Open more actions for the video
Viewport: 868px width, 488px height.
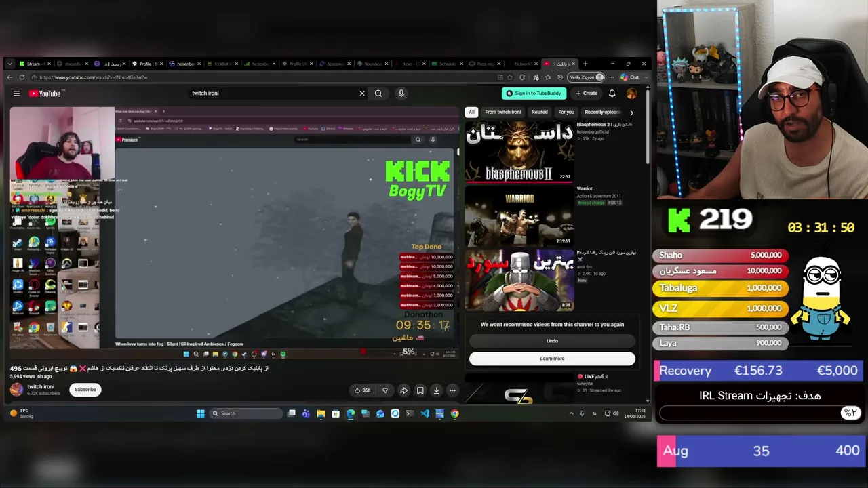pos(452,390)
